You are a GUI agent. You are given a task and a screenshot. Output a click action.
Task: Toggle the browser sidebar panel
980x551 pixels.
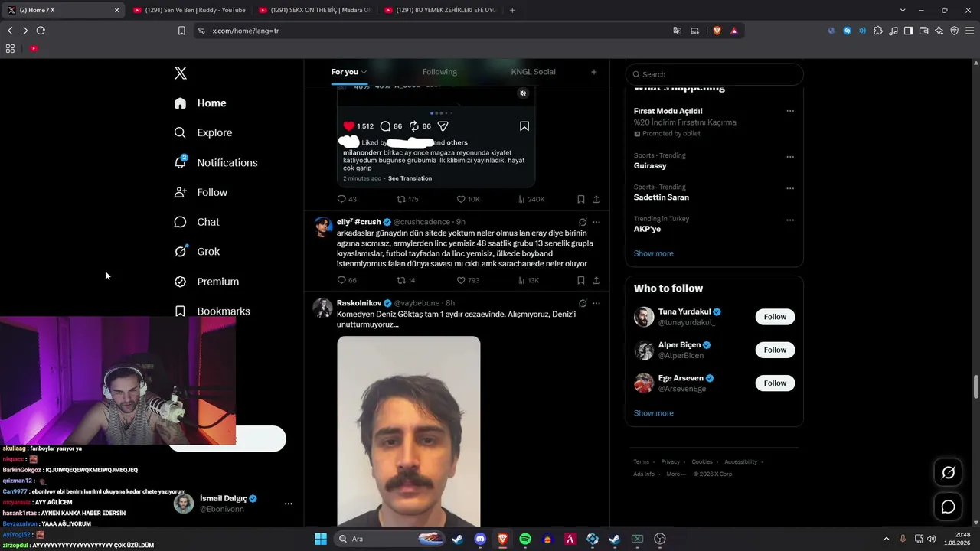[x=908, y=31]
